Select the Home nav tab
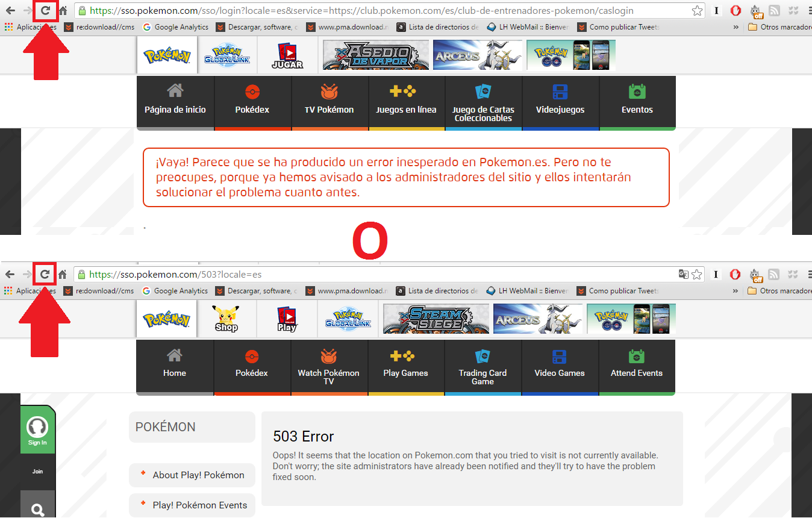Viewport: 812px width, 518px height. 175,367
